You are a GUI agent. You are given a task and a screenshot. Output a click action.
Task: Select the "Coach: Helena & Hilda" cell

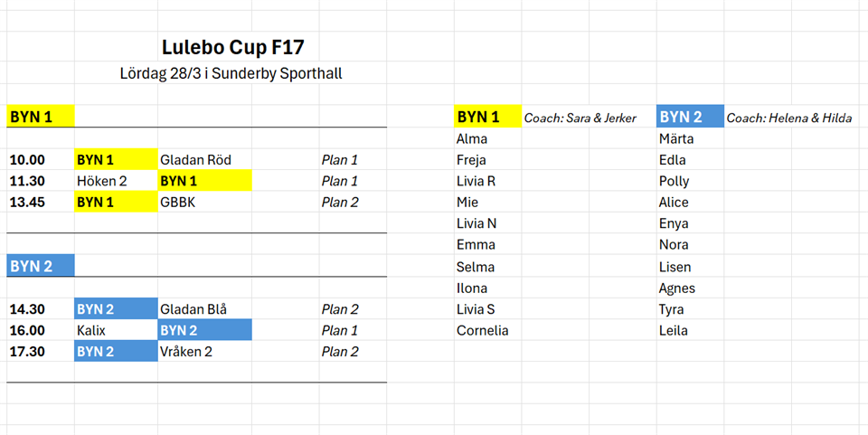[x=788, y=118]
